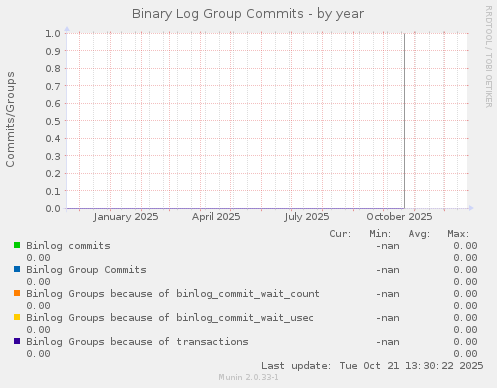This screenshot has height=388, width=497.
Task: Click the Max: column header
Action: 458,234
